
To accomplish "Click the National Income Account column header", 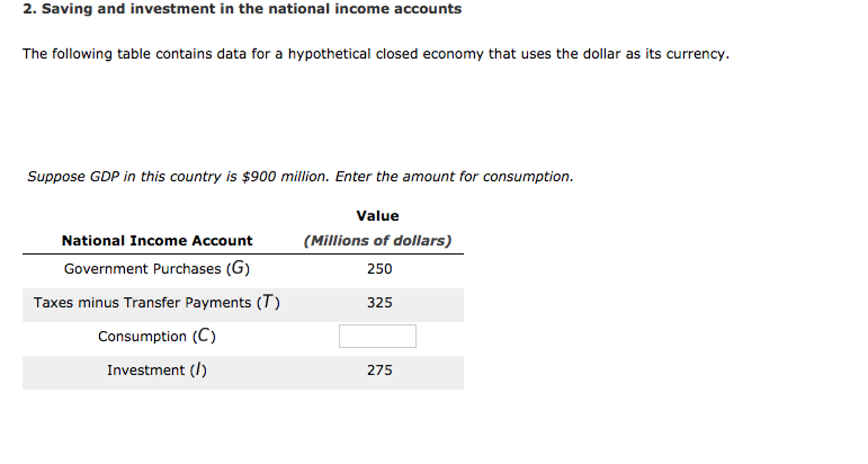I will [157, 240].
